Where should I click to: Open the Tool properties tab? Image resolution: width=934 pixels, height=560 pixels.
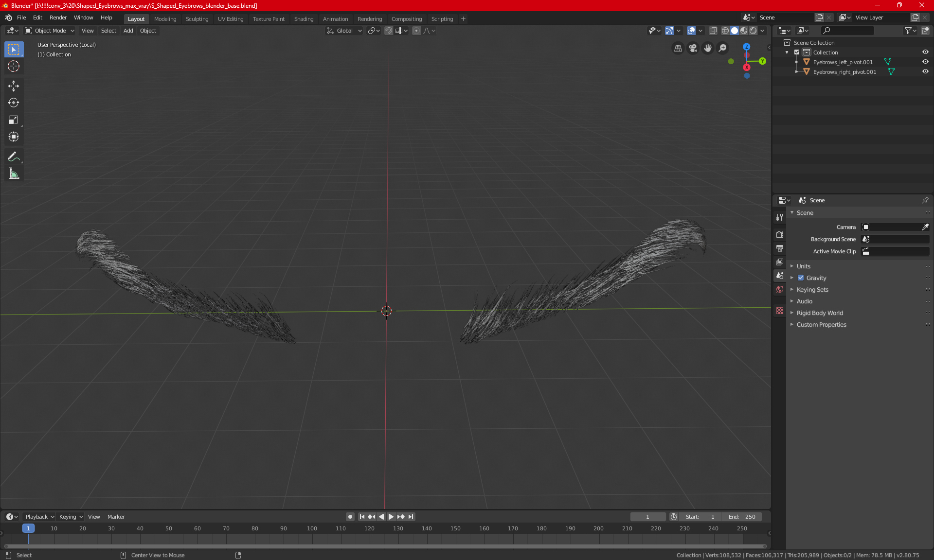point(780,217)
